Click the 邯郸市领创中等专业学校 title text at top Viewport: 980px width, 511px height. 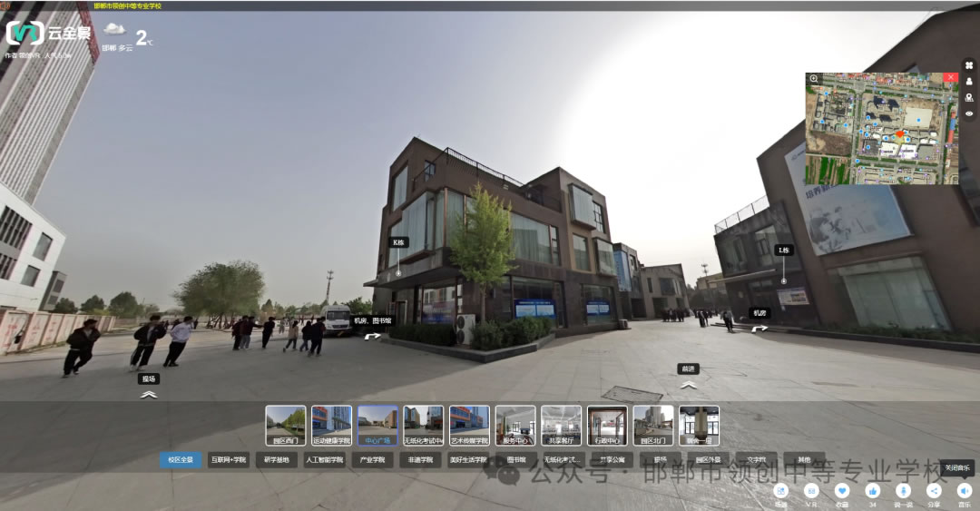(x=128, y=5)
